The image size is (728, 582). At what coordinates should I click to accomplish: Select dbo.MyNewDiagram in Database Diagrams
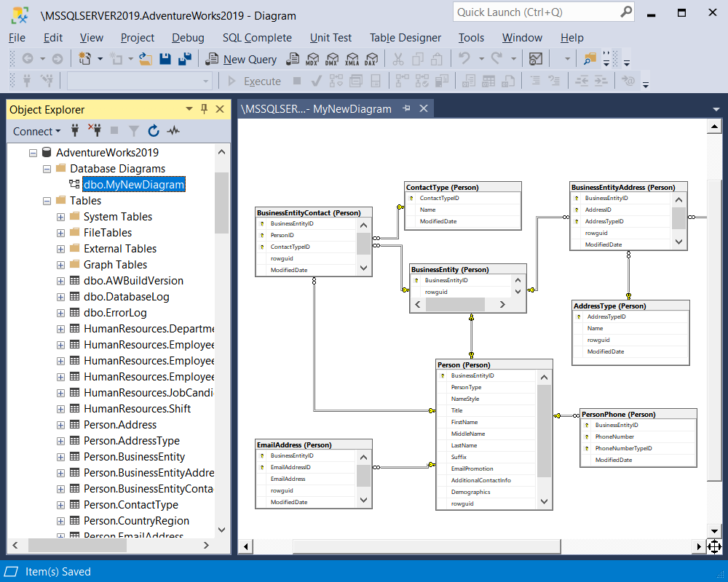coord(133,184)
